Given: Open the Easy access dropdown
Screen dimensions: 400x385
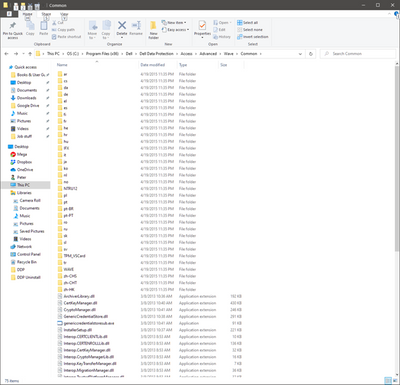Looking at the screenshot, I should [175, 30].
